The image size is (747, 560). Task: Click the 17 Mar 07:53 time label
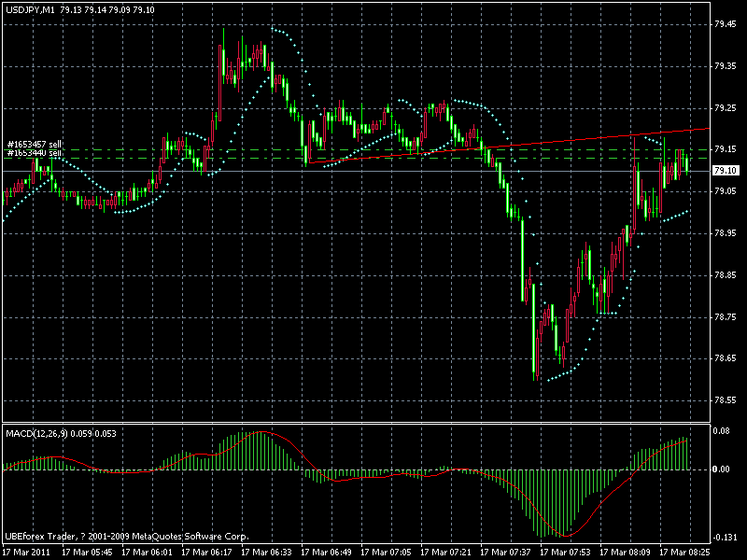click(566, 553)
